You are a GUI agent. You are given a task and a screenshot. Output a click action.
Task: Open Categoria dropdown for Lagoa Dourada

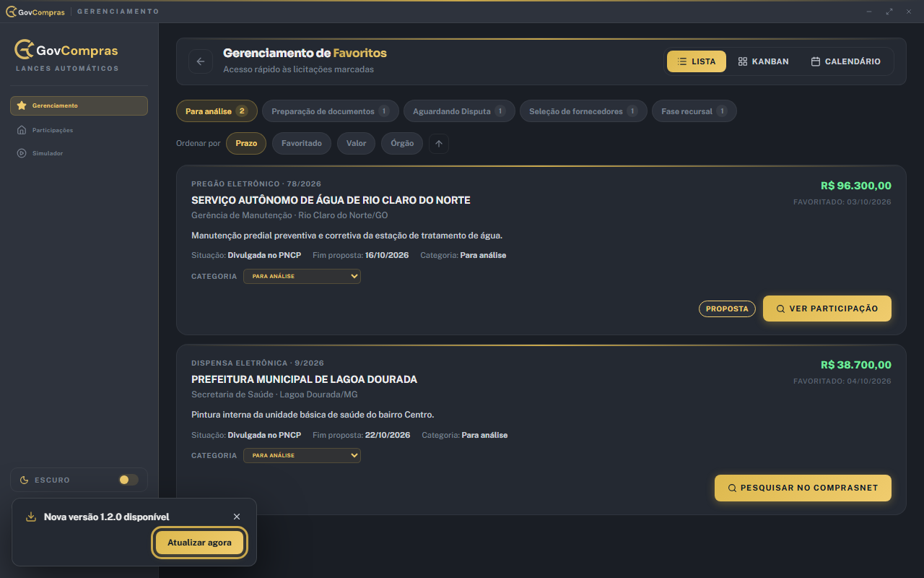point(302,455)
